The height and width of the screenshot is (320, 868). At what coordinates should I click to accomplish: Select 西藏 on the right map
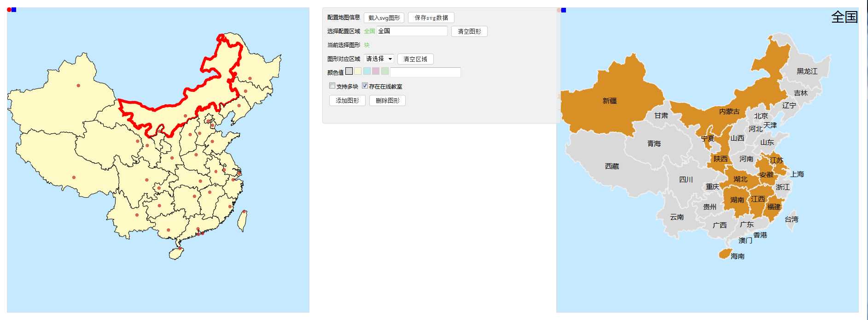pyautogui.click(x=612, y=166)
